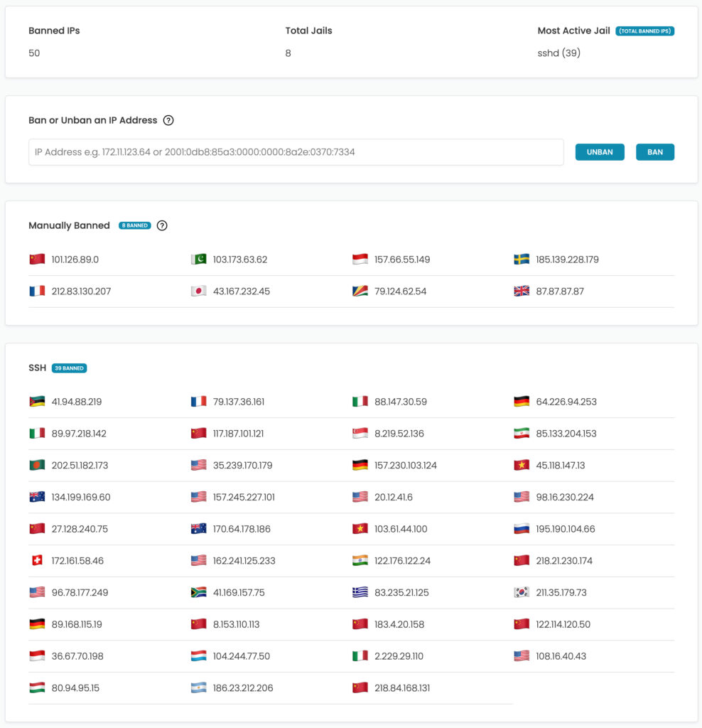This screenshot has width=702, height=728.
Task: Click the Sweden flag next to 185.139.228.179
Action: pyautogui.click(x=521, y=259)
